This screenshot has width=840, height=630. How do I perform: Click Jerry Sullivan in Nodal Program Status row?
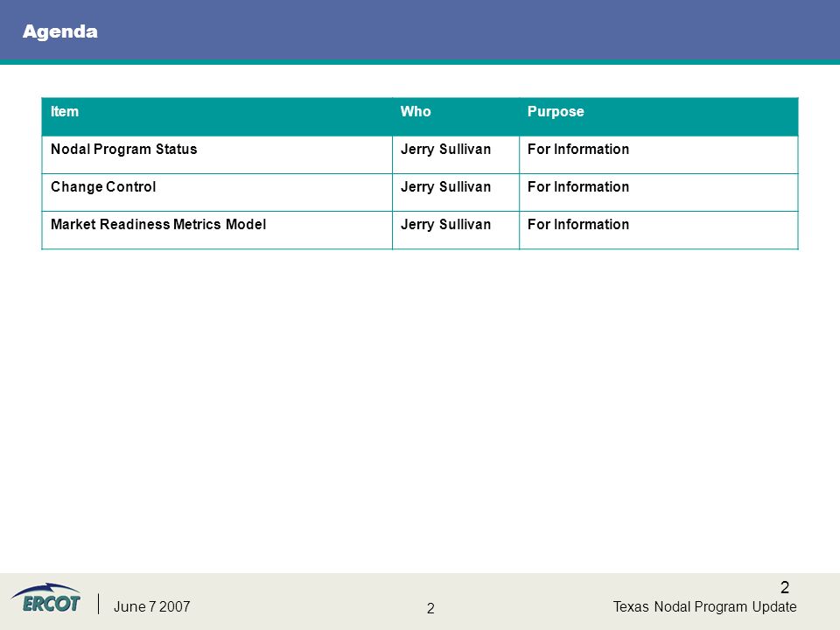[445, 150]
